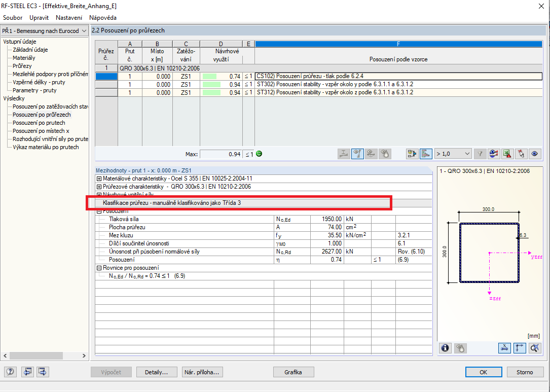Screen dimensions: 550x392
Task: Toggle the cross-section result view icon
Action: [x=357, y=154]
